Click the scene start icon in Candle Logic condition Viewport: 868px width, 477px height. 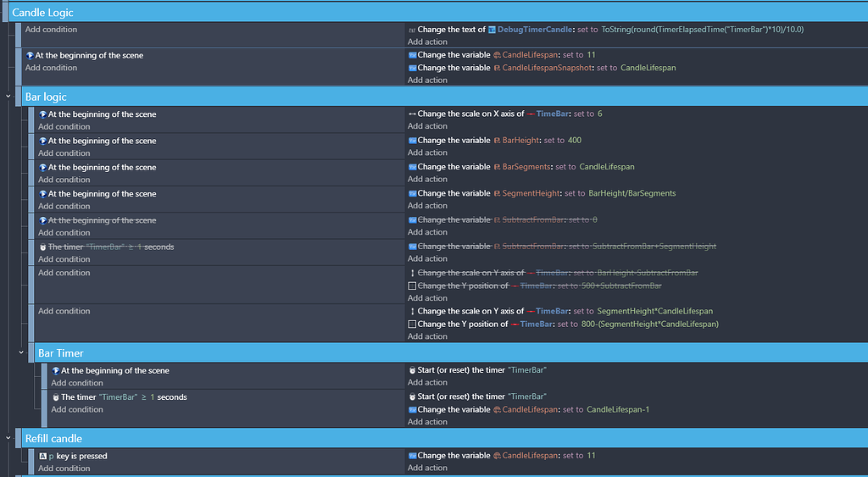[x=30, y=56]
